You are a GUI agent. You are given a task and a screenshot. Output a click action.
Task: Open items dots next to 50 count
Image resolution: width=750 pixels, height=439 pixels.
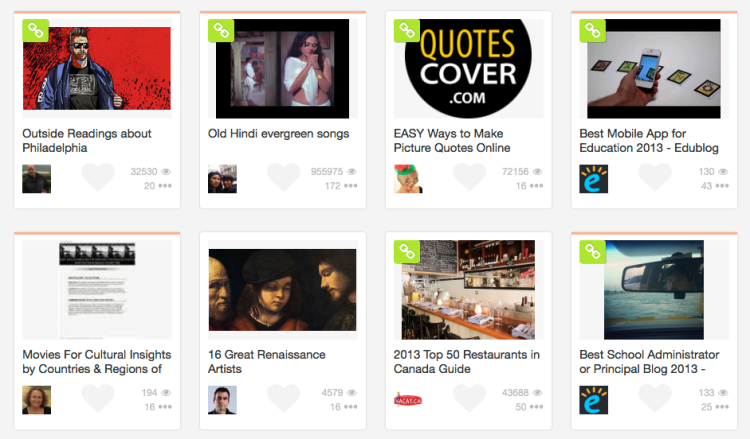click(x=536, y=407)
